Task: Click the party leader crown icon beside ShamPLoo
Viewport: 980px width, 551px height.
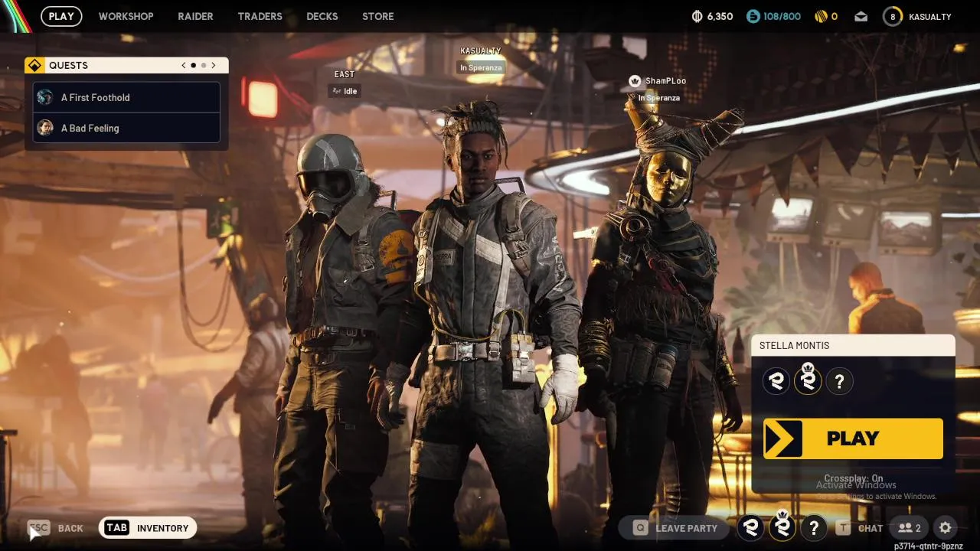Action: tap(635, 81)
